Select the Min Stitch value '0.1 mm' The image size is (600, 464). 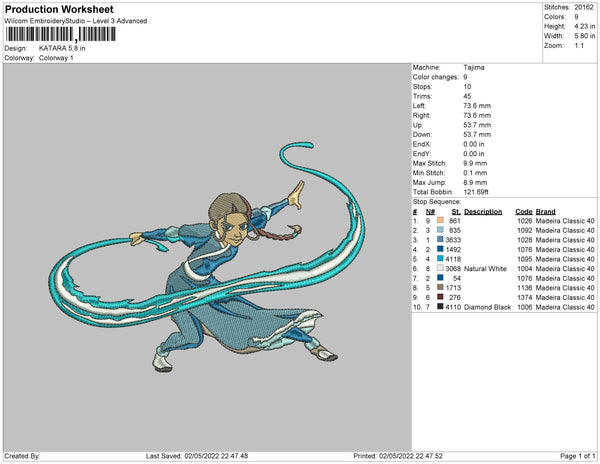(475, 173)
